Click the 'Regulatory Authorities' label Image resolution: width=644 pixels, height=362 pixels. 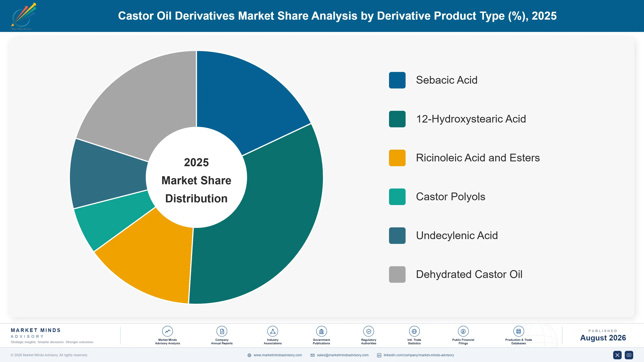click(368, 342)
